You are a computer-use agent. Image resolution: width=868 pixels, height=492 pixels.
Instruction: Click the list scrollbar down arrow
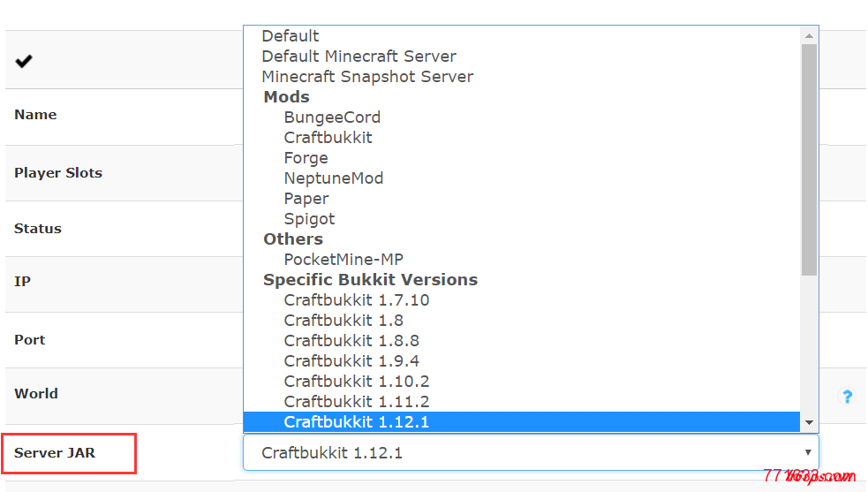(810, 423)
